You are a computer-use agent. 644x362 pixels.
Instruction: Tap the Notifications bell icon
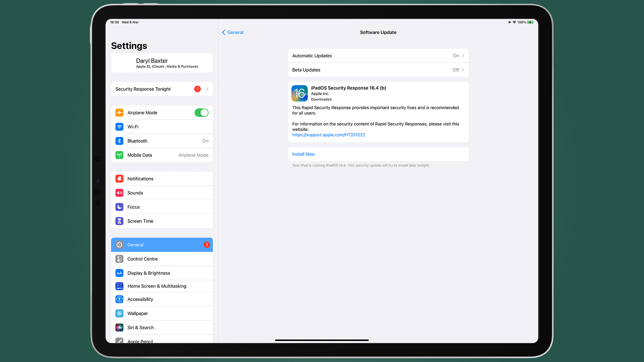119,179
